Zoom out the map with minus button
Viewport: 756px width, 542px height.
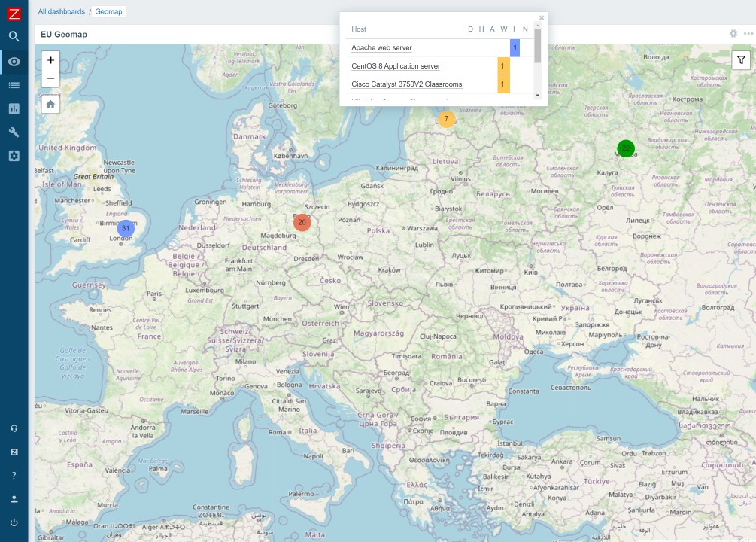click(50, 78)
